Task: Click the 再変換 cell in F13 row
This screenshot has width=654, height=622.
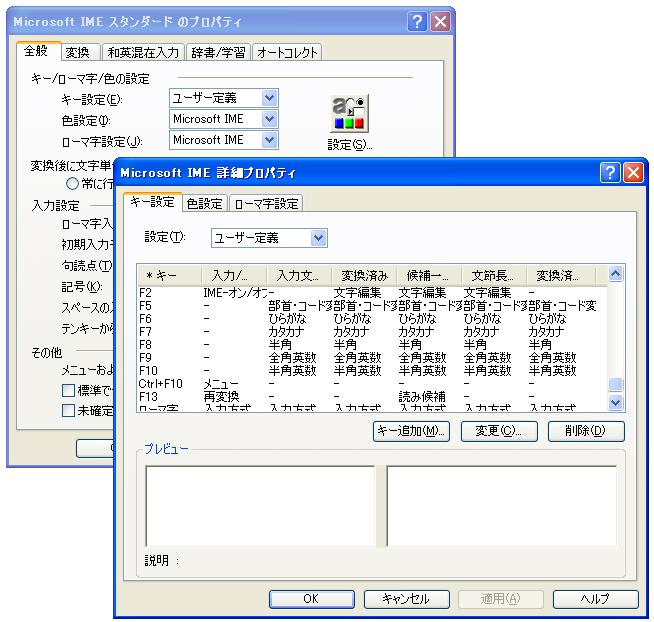Action: pos(221,396)
